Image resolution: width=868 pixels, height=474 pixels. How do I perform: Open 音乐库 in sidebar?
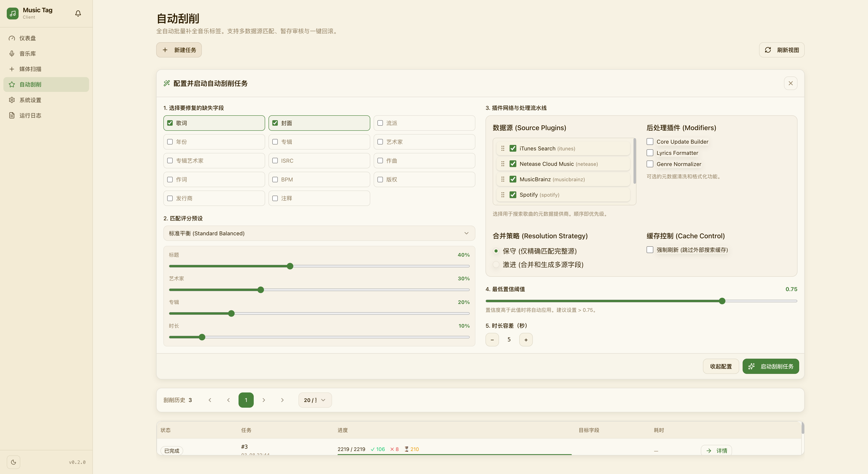(x=27, y=54)
